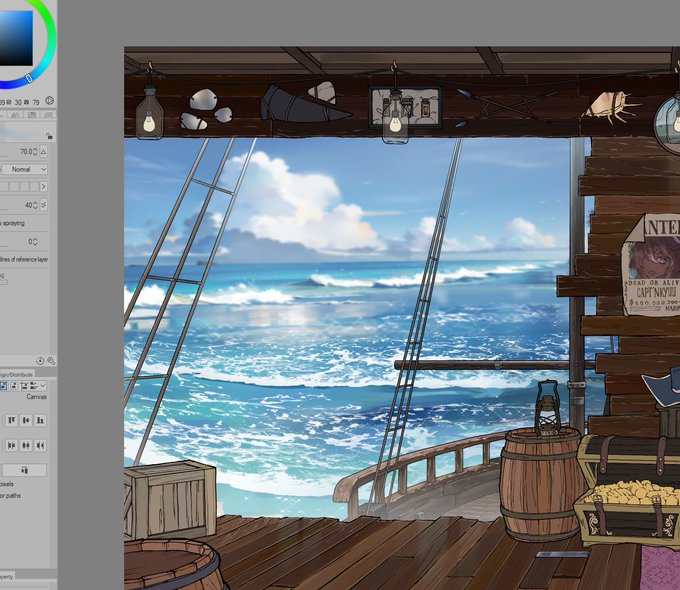This screenshot has width=680, height=590.
Task: Click the hue ring handle marker
Action: (29, 78)
